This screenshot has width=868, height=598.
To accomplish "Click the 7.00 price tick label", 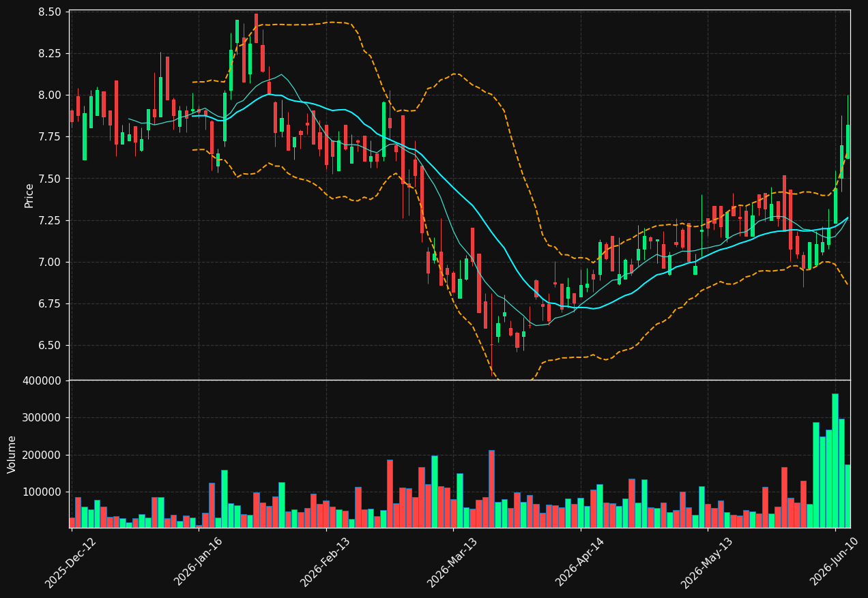I will click(x=50, y=262).
